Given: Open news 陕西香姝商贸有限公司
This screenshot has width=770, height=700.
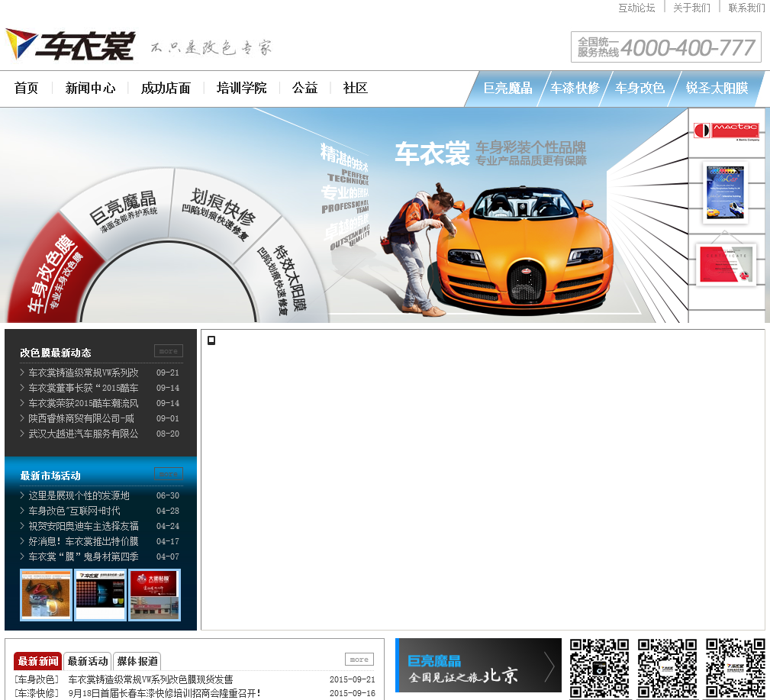Looking at the screenshot, I should tap(81, 418).
